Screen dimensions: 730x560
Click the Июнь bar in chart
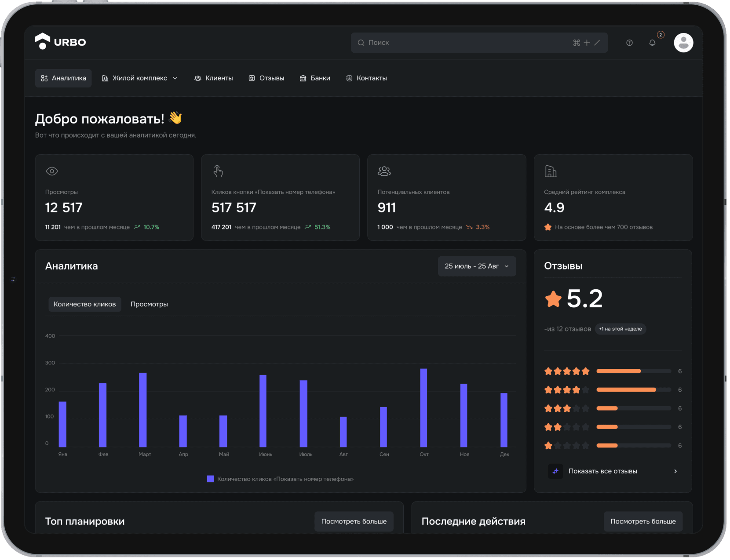(x=263, y=411)
